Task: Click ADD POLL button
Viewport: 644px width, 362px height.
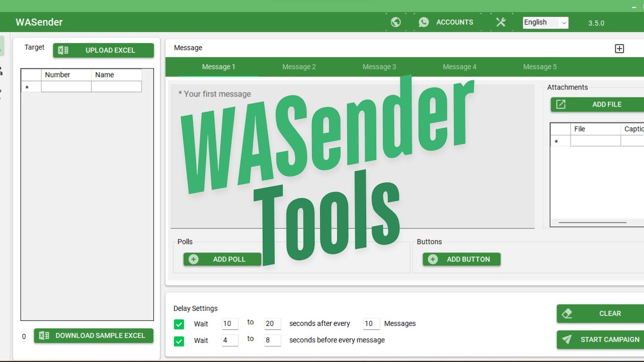Action: (222, 259)
